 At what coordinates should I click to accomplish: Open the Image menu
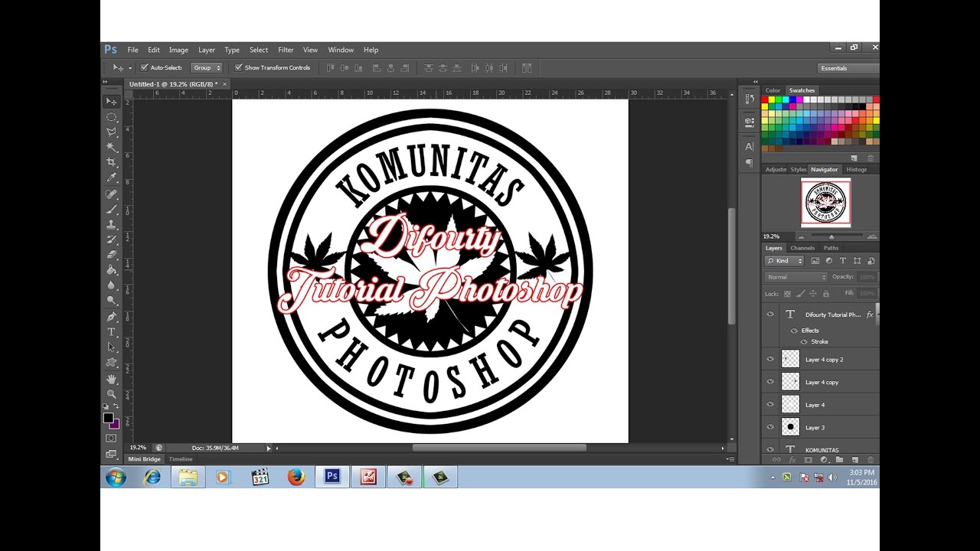(x=178, y=50)
